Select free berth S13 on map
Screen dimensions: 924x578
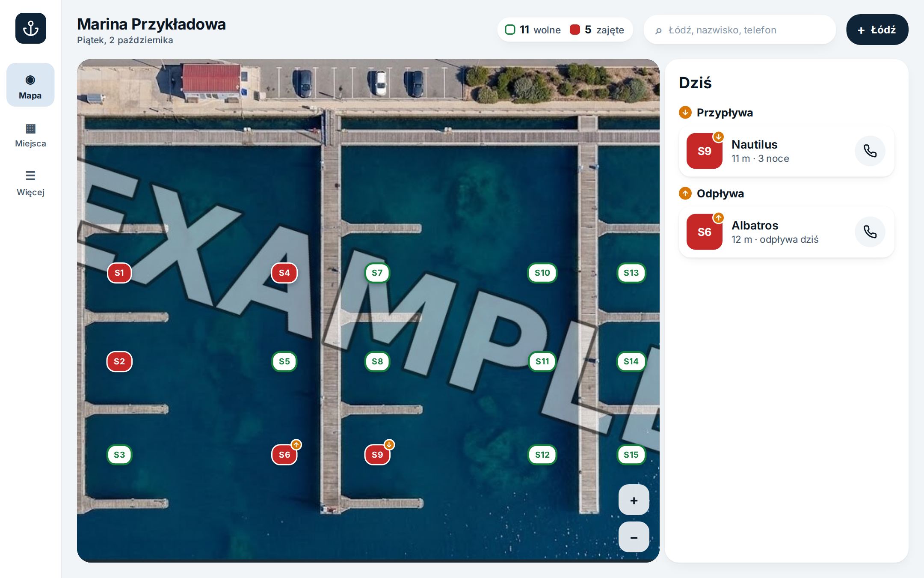[631, 273]
